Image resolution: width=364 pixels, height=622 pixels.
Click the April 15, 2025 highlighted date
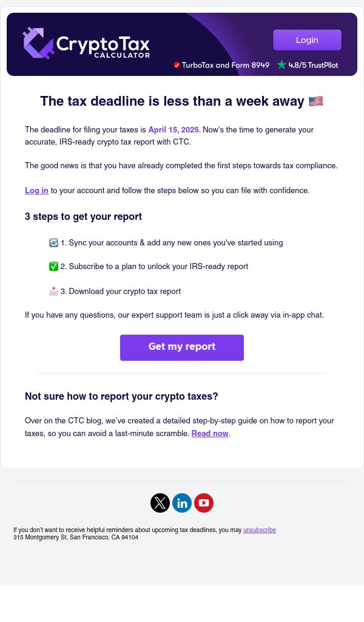click(x=174, y=130)
